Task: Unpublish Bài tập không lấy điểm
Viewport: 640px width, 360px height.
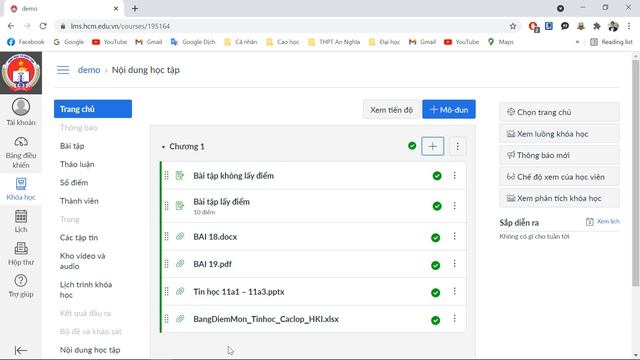Action: coord(437,176)
